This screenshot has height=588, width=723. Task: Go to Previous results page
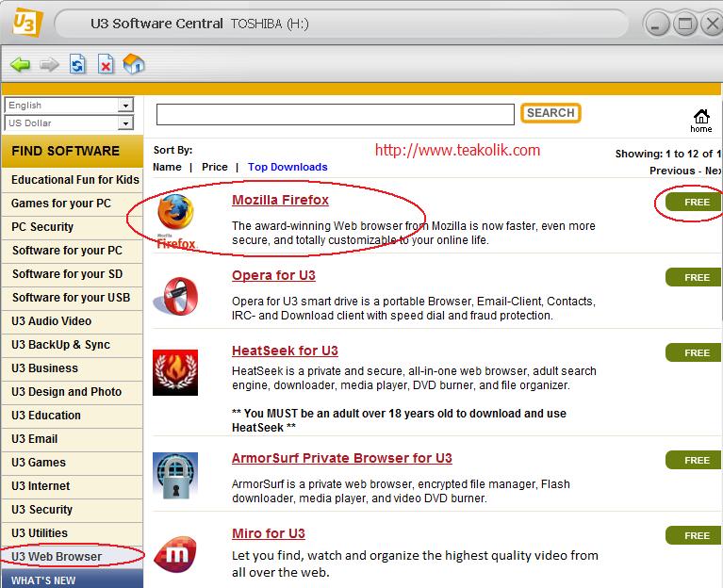click(x=672, y=171)
